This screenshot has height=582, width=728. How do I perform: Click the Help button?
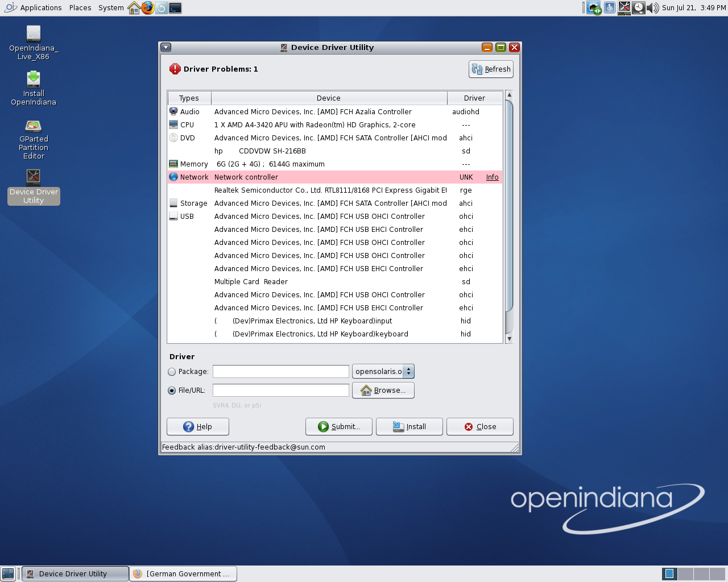[x=198, y=427]
